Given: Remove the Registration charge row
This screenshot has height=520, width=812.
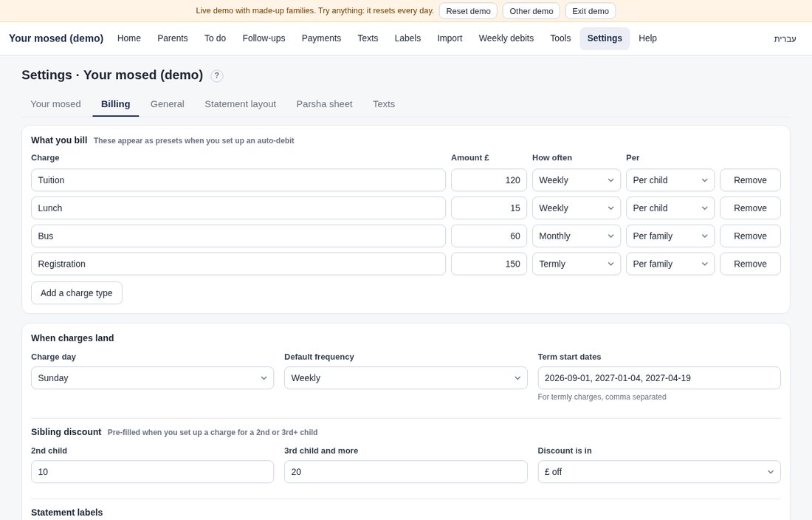Looking at the screenshot, I should click(750, 264).
